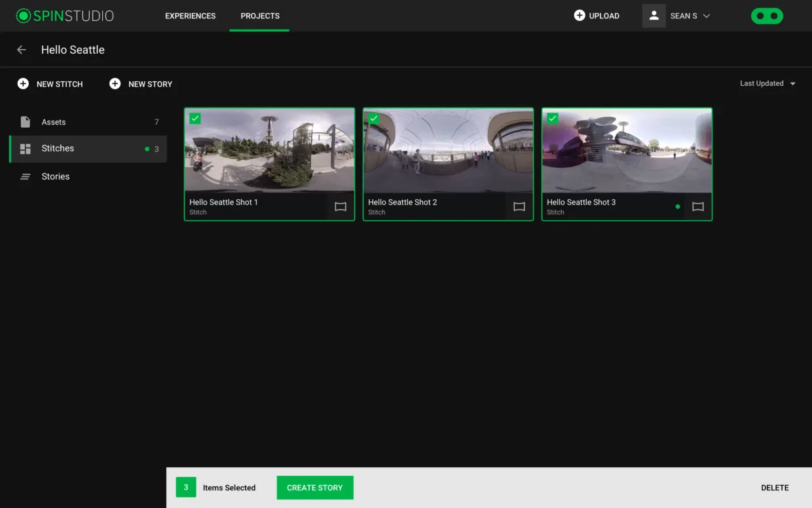Click the user profile avatar icon
Image resolution: width=812 pixels, height=508 pixels.
654,16
